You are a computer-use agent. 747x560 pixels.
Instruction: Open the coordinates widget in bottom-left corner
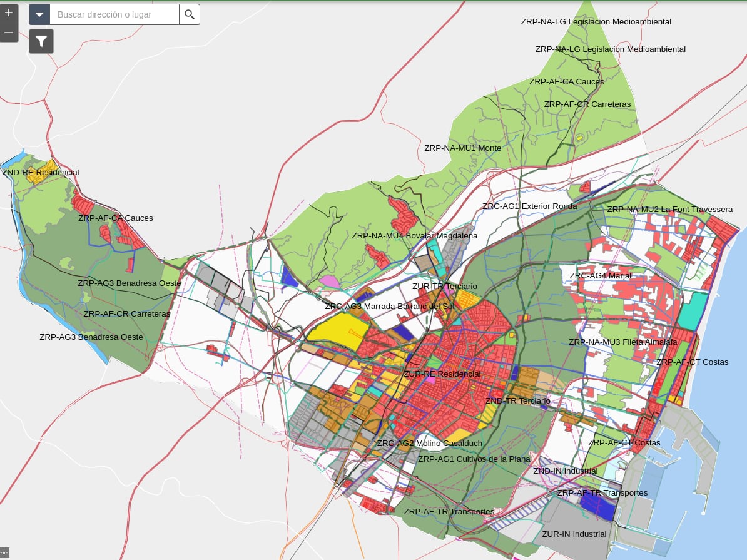click(x=4, y=552)
